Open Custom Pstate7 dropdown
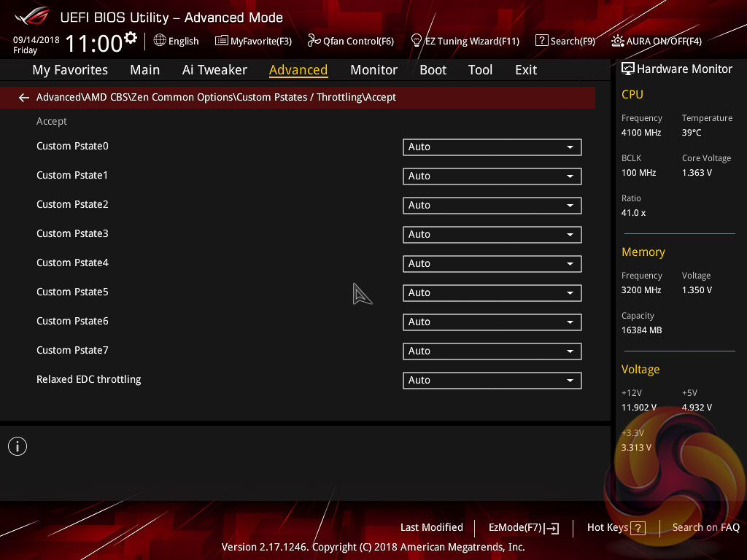This screenshot has height=560, width=747. coord(492,351)
